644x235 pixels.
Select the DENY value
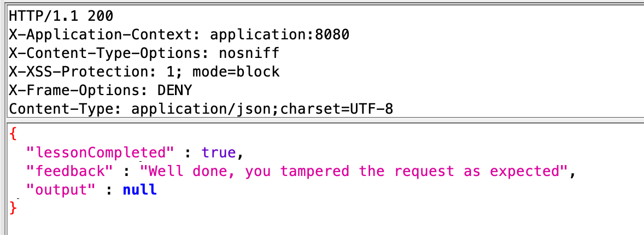(x=174, y=90)
